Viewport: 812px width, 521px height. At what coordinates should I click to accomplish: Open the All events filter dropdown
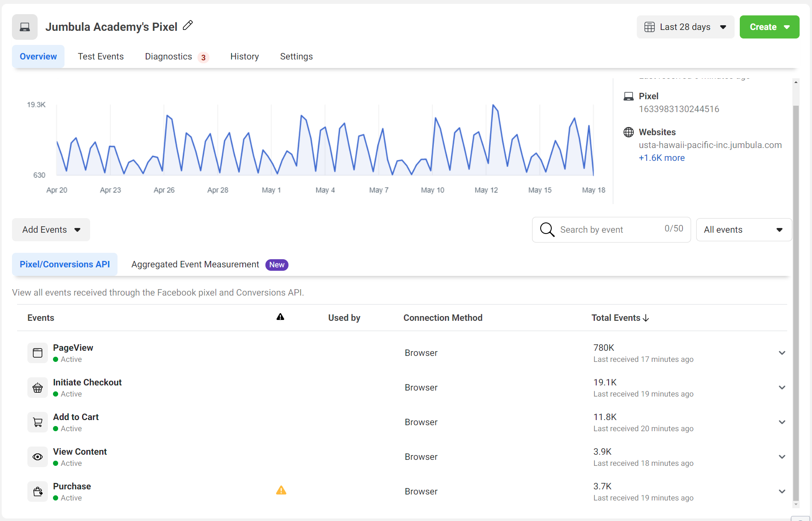point(744,230)
